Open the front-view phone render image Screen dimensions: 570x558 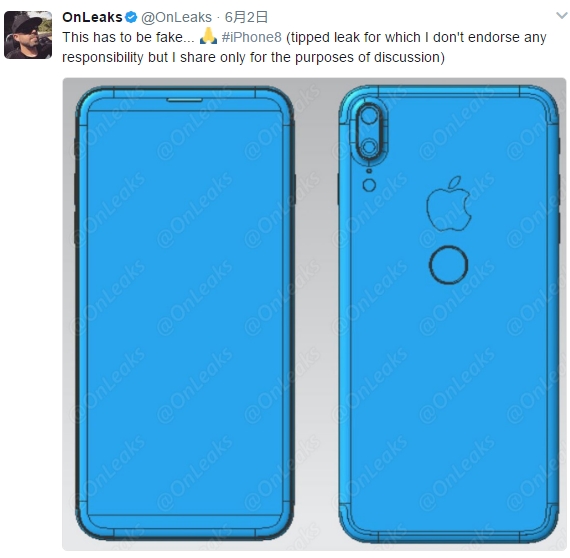pos(185,313)
